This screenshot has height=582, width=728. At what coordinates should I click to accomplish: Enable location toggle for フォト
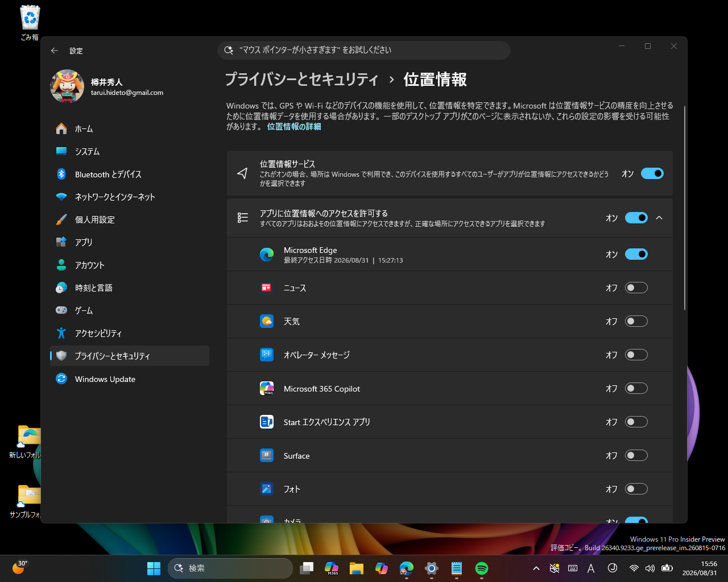click(x=636, y=489)
